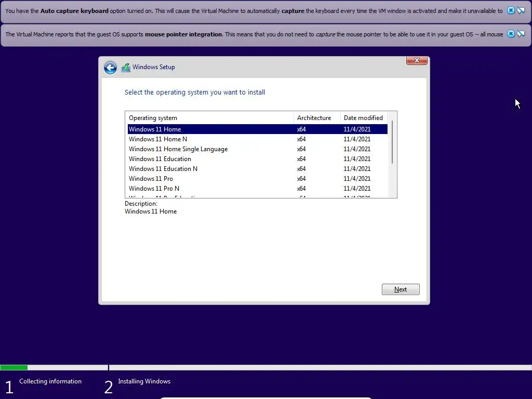Click date in Windows 11 Education N row
The width and height of the screenshot is (532, 399).
[357, 169]
